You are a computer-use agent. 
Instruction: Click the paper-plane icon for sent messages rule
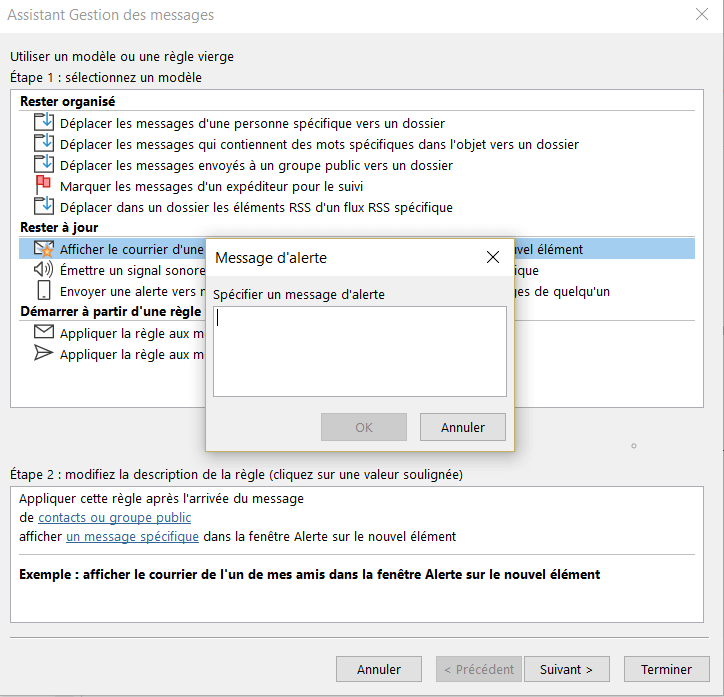click(x=43, y=353)
